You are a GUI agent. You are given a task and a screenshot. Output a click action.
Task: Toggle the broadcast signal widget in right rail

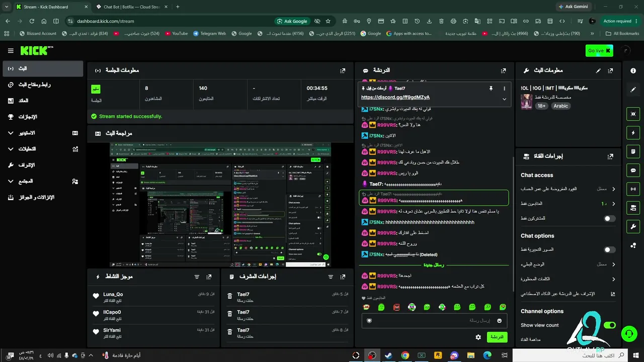tap(633, 189)
